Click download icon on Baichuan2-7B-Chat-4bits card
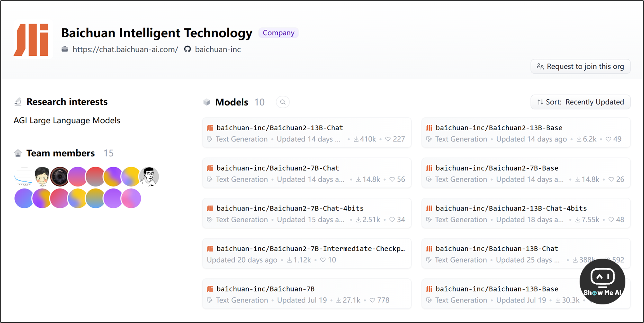 358,220
